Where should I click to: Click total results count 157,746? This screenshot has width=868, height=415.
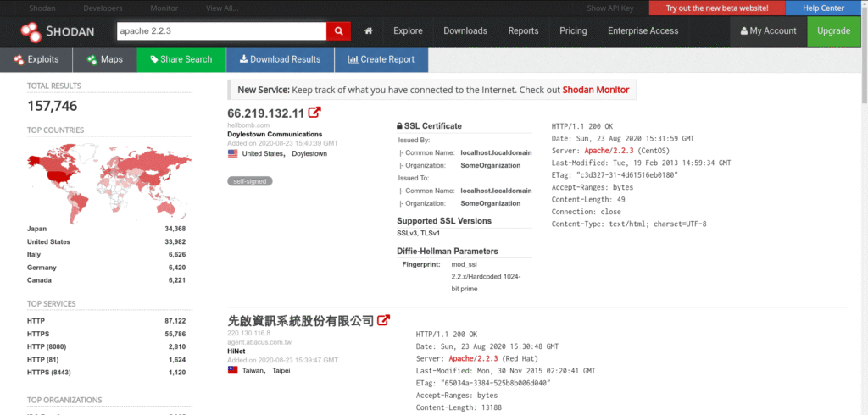53,106
